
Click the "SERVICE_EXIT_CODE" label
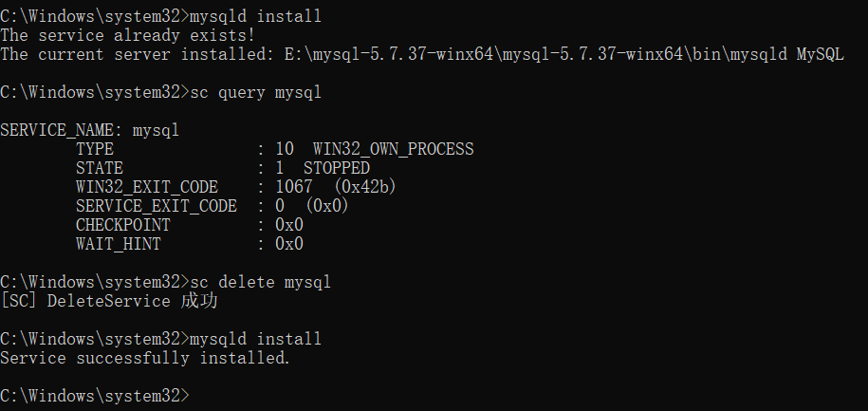pos(157,206)
